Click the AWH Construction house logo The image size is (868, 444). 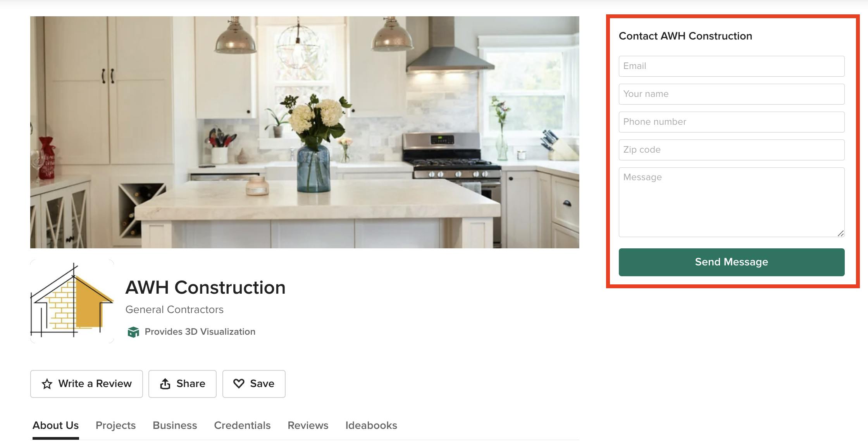72,301
